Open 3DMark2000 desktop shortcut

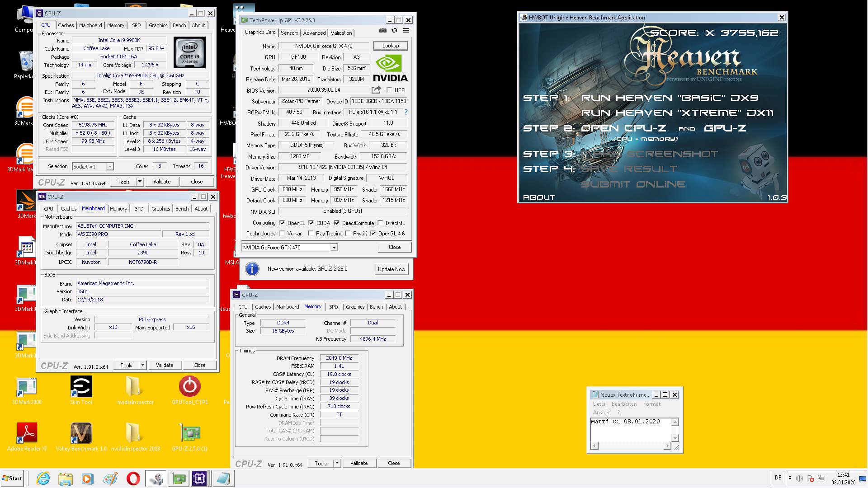click(x=27, y=390)
